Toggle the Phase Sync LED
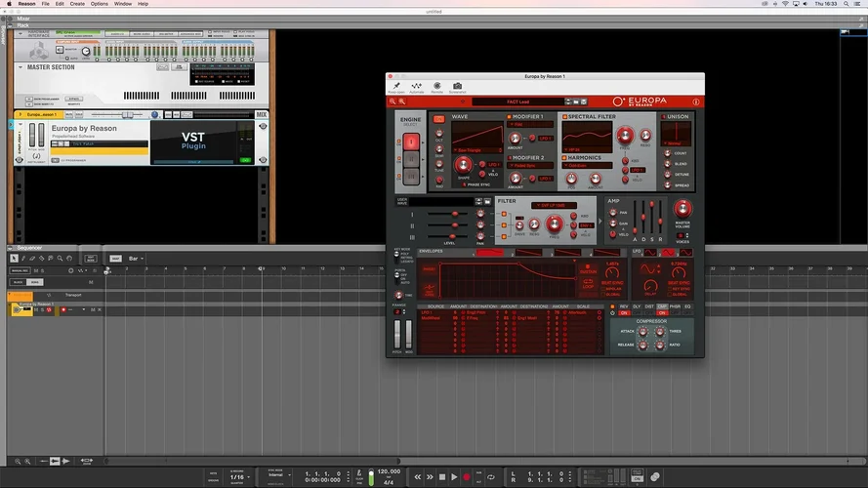The height and width of the screenshot is (488, 868). 464,184
